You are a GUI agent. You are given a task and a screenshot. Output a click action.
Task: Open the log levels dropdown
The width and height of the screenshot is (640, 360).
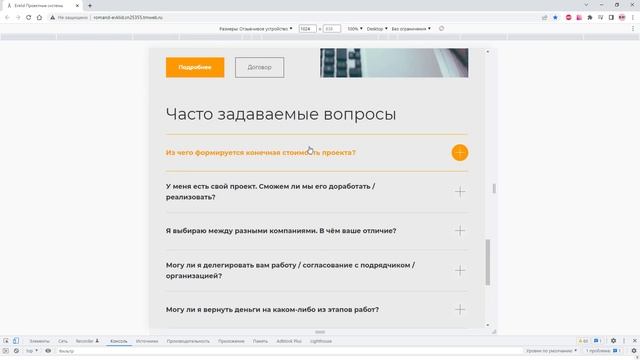pyautogui.click(x=551, y=351)
